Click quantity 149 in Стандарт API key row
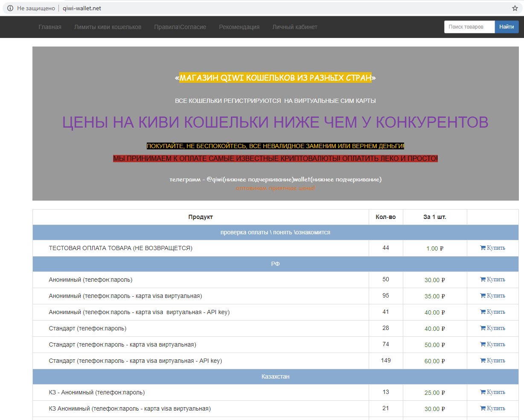 [386, 361]
